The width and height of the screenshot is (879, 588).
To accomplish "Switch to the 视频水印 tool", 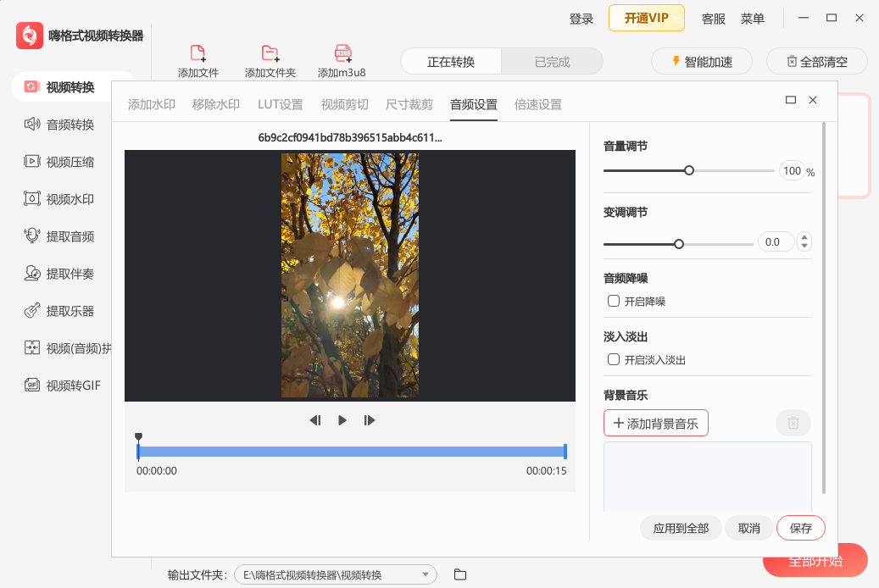I will 53,198.
